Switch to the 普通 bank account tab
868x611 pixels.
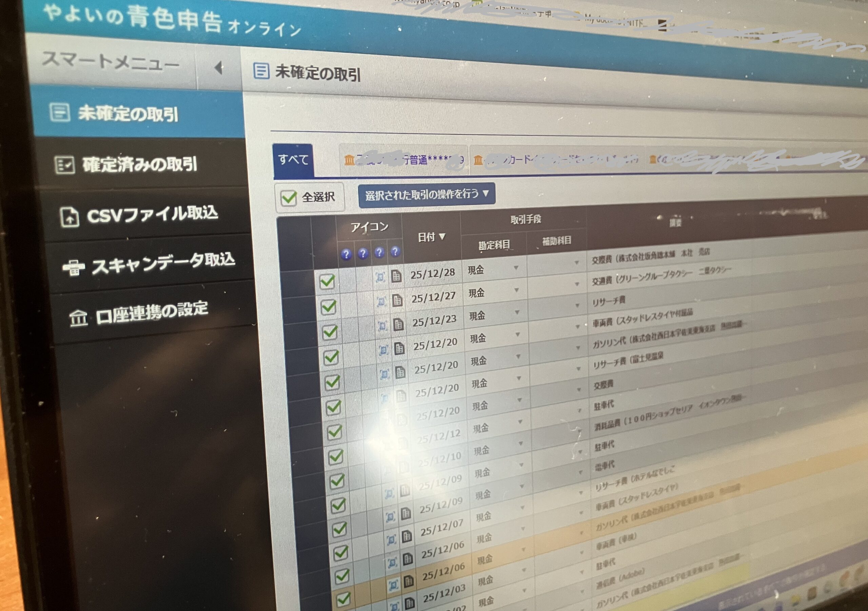tap(404, 160)
